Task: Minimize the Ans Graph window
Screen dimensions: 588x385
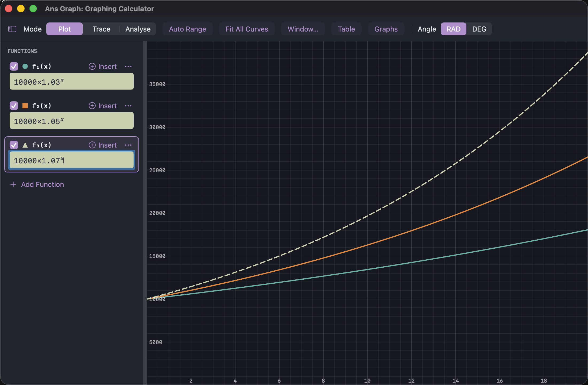Action: [x=21, y=9]
